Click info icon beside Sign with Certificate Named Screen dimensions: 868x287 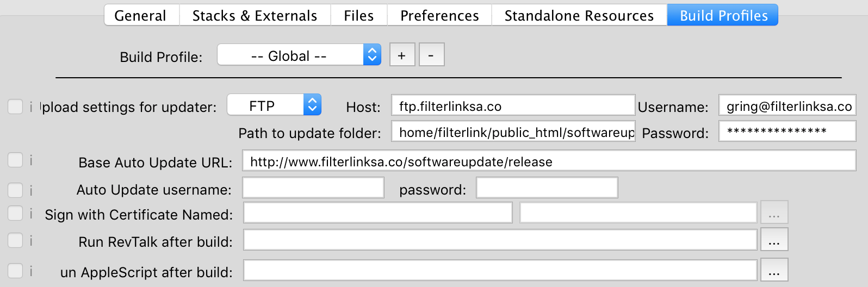[x=31, y=214]
